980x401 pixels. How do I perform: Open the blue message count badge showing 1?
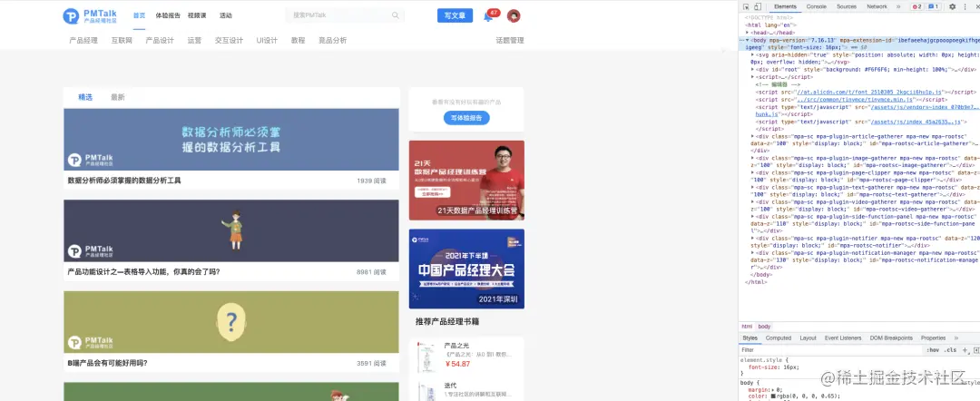click(933, 7)
